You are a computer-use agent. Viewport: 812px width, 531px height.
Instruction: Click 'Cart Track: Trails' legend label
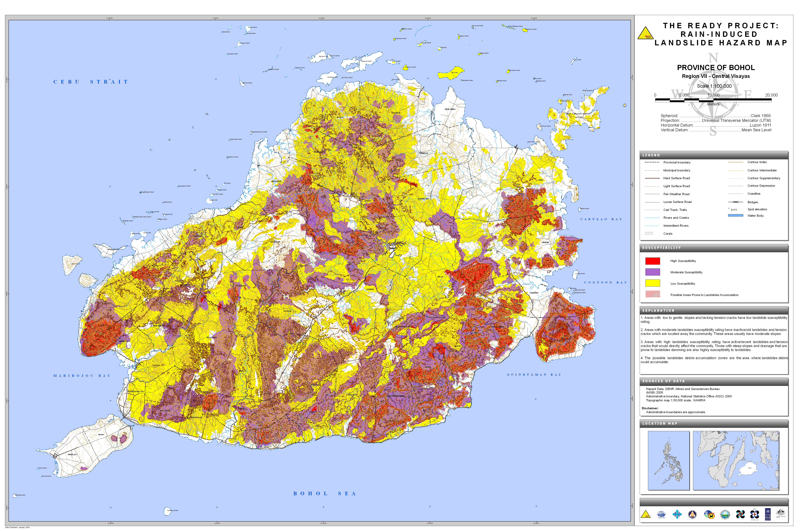click(x=675, y=210)
